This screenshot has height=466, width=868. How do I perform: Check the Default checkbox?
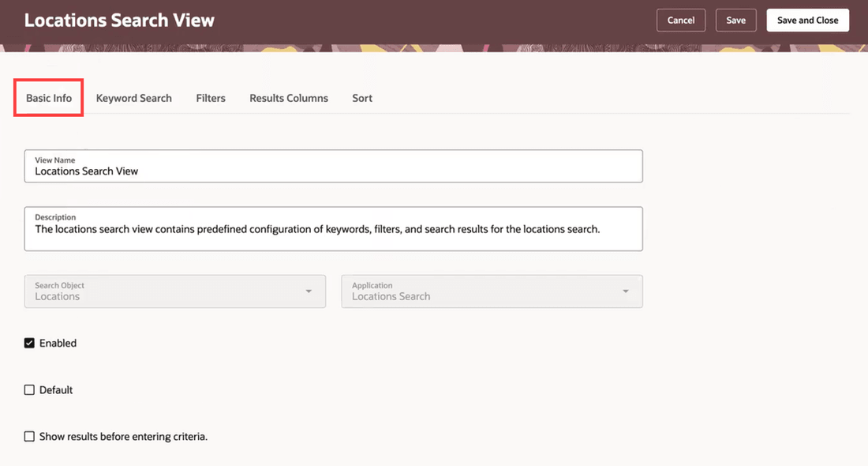pyautogui.click(x=29, y=390)
